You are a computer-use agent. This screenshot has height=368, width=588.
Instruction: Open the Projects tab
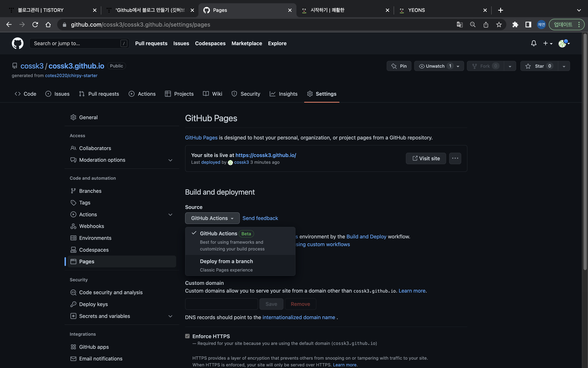[179, 94]
